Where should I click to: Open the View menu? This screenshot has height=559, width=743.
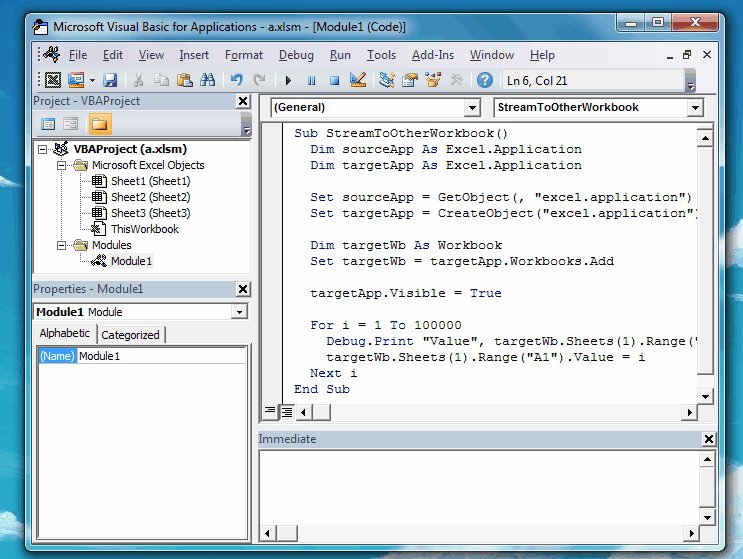(151, 55)
